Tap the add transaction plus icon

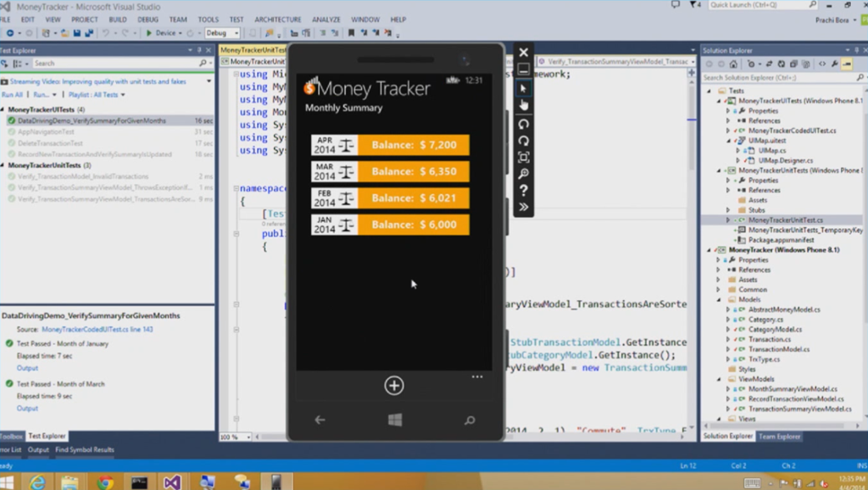394,386
